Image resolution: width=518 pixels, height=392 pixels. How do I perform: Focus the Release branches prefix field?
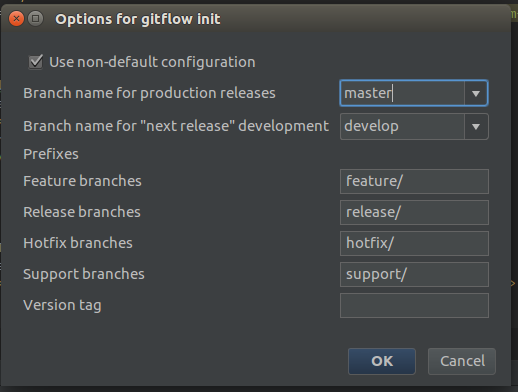point(414,212)
